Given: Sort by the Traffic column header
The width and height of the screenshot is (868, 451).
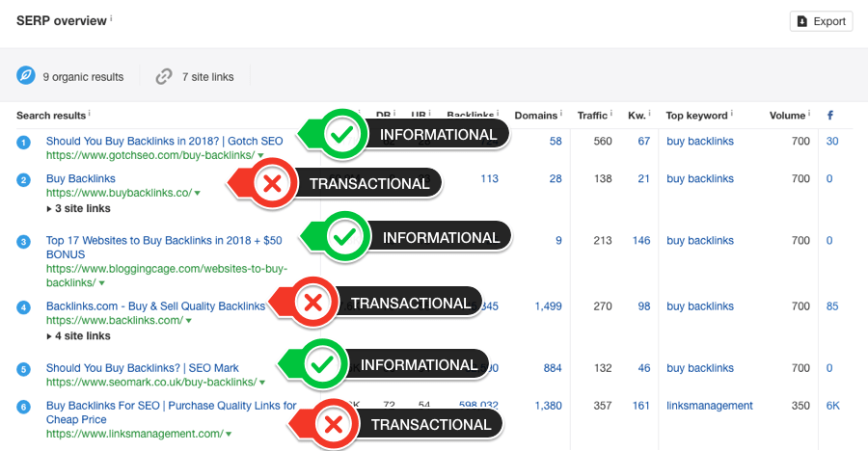Looking at the screenshot, I should coord(592,116).
